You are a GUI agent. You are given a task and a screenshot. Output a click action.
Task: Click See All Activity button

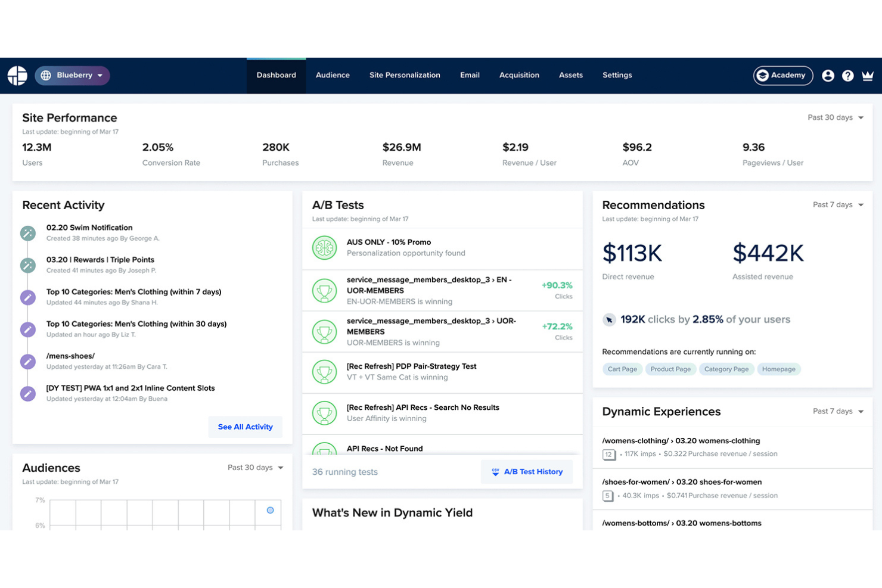(x=245, y=427)
